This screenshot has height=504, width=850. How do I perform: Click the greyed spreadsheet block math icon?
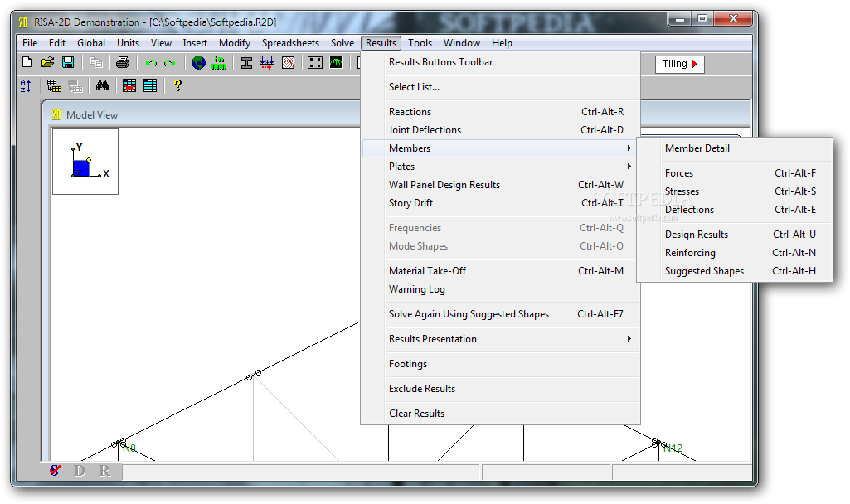point(75,85)
